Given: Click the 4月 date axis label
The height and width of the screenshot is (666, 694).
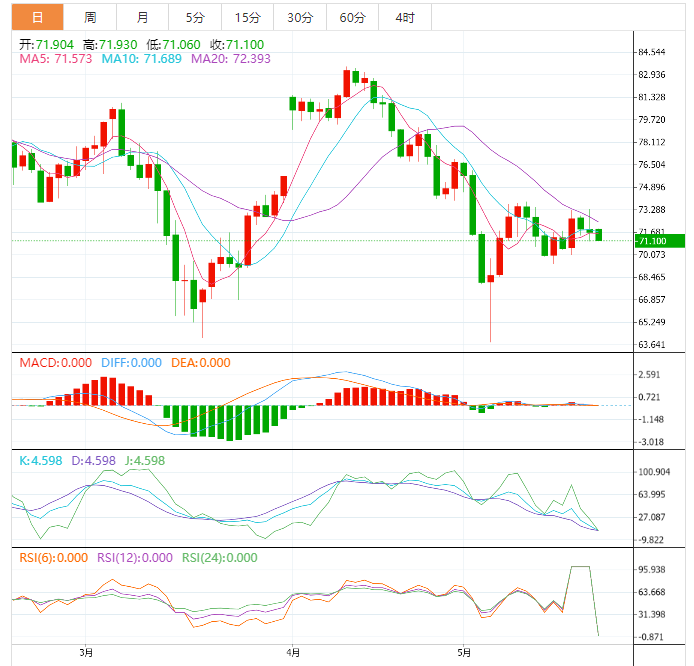Looking at the screenshot, I should [x=293, y=653].
